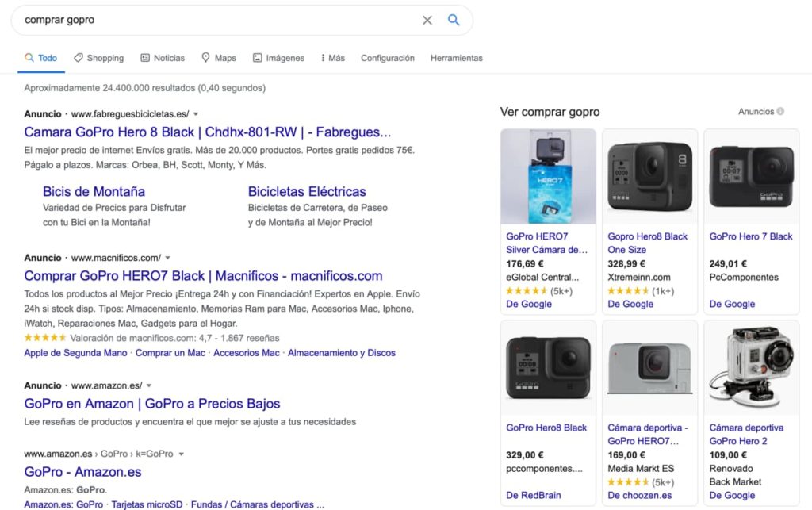
Task: Click the Maps pin icon
Action: click(x=205, y=57)
